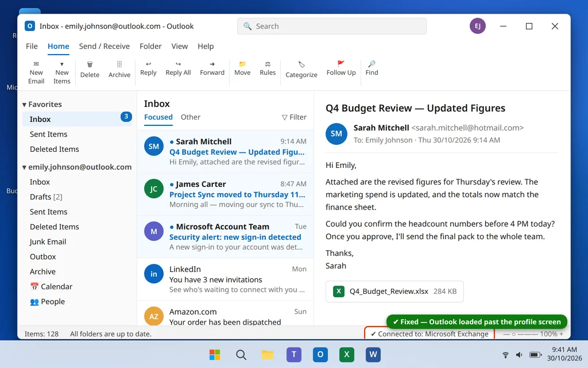Open James Carter's Project Sync email
Screen dimensions: 588x368
click(225, 194)
